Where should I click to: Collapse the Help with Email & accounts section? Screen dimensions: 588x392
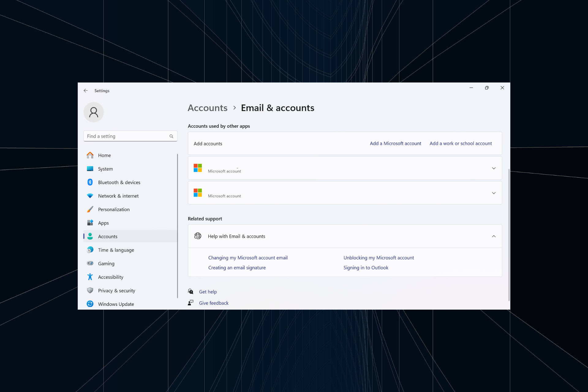(x=494, y=236)
